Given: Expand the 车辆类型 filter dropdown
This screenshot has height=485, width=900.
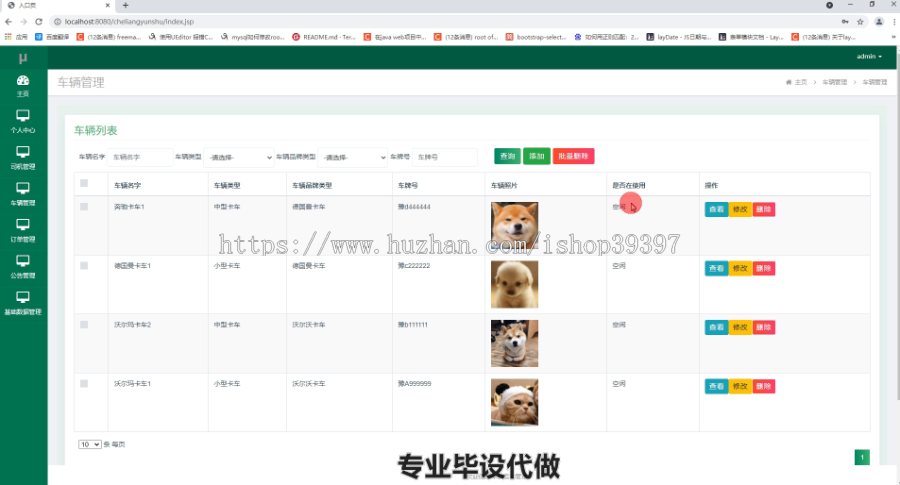Looking at the screenshot, I should [239, 157].
